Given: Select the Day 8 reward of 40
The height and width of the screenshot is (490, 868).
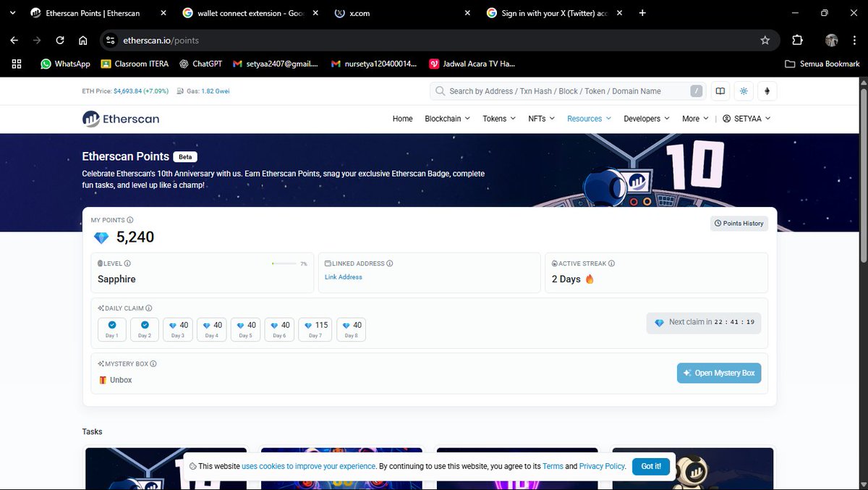Looking at the screenshot, I should click(351, 329).
